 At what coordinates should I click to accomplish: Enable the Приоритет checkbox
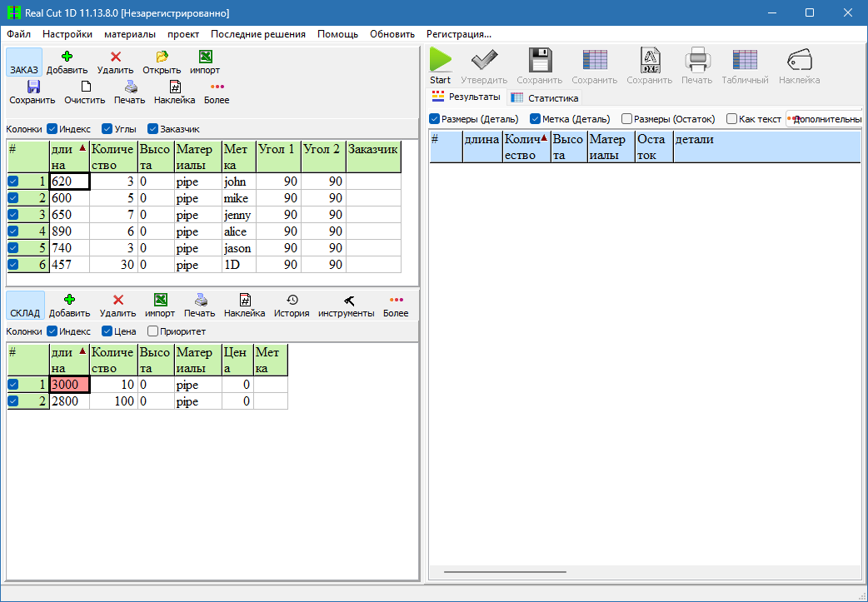point(152,331)
